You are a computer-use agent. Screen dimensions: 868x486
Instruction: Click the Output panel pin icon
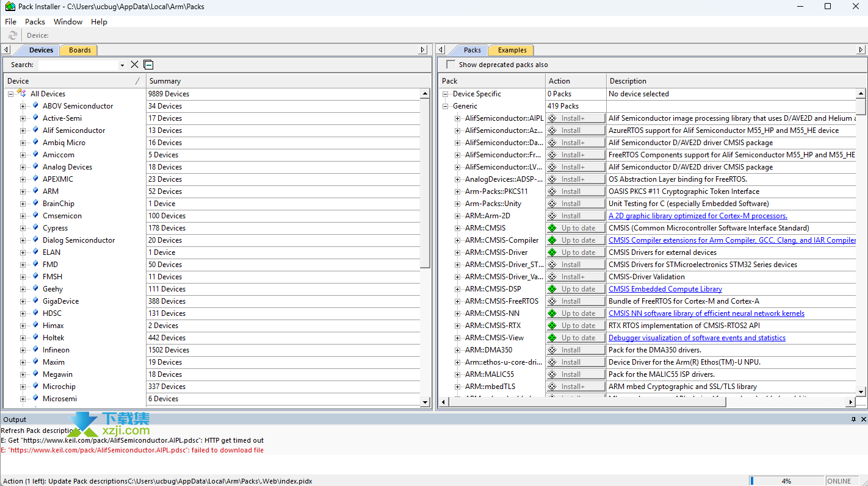(x=854, y=420)
